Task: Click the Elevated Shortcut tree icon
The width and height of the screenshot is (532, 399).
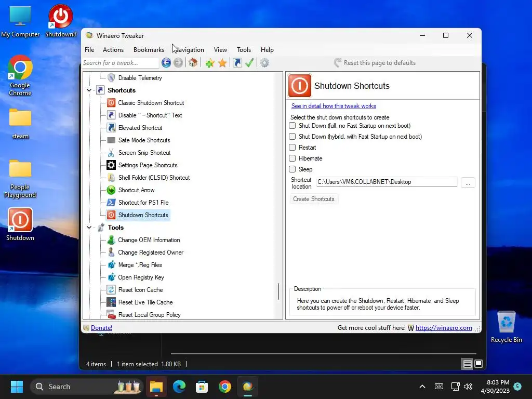Action: (x=111, y=128)
